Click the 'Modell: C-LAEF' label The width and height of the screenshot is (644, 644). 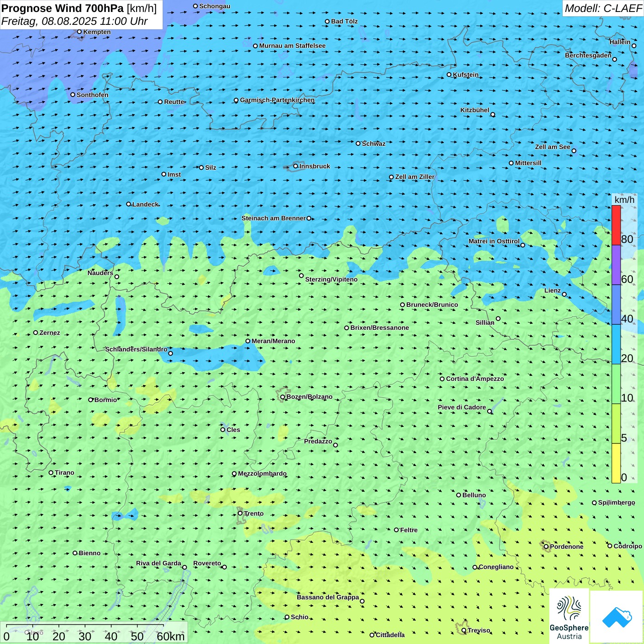point(603,8)
